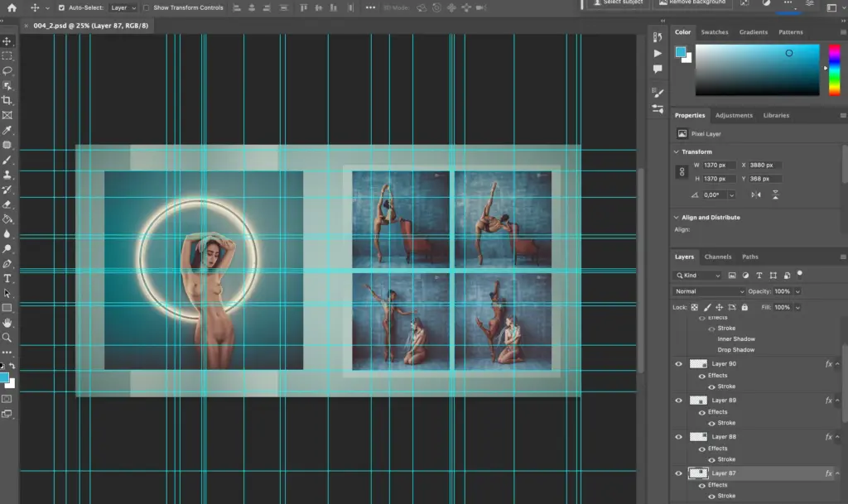Toggle Stroke effect visibility under Layer 89

[711, 424]
